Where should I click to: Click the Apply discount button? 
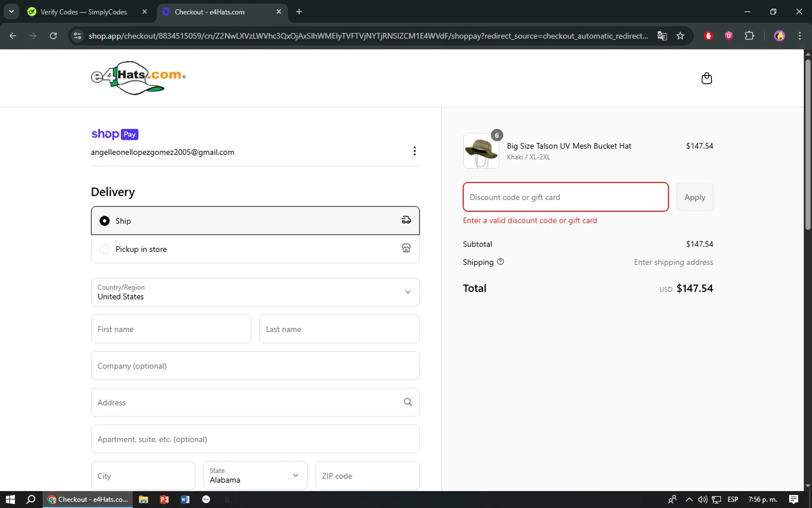[x=695, y=197]
